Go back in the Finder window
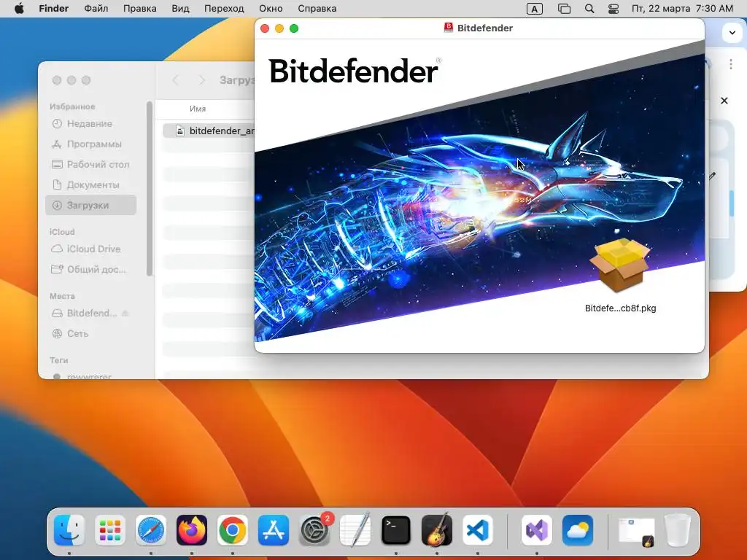 coord(175,80)
